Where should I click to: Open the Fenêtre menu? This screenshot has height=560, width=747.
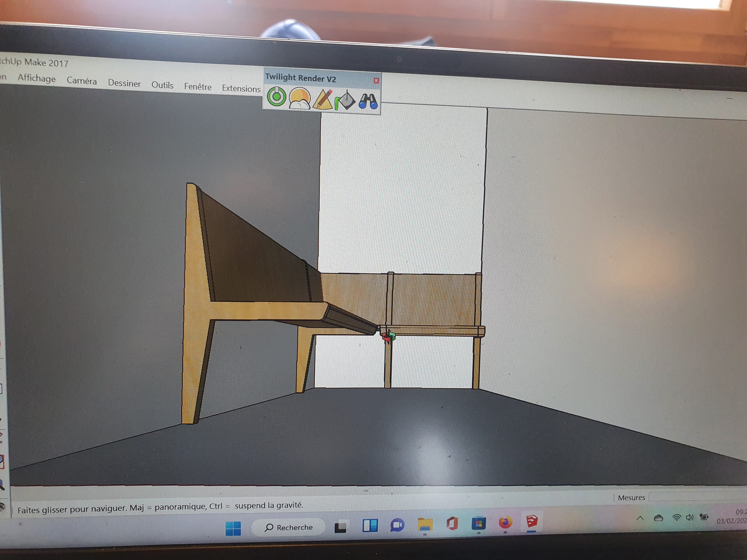[x=198, y=87]
